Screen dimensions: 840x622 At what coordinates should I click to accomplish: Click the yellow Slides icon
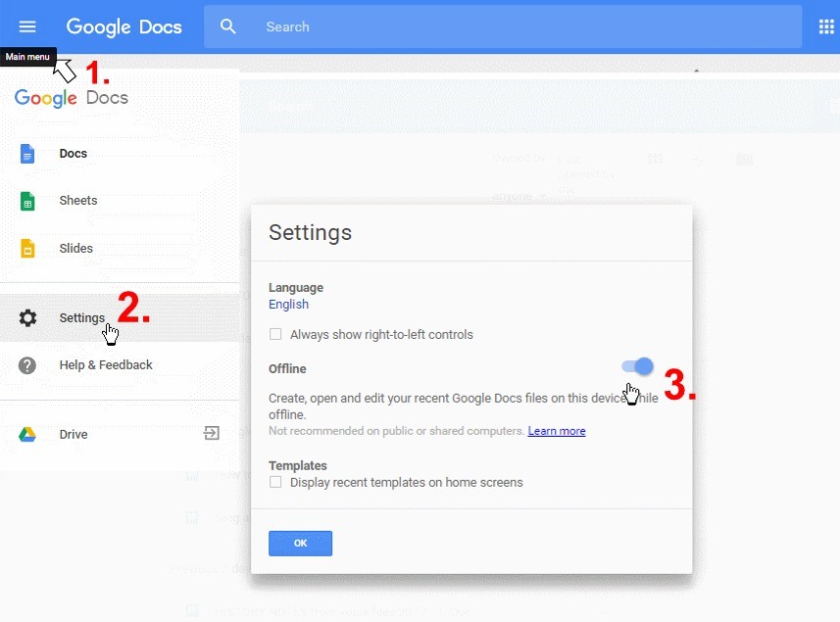tap(27, 249)
